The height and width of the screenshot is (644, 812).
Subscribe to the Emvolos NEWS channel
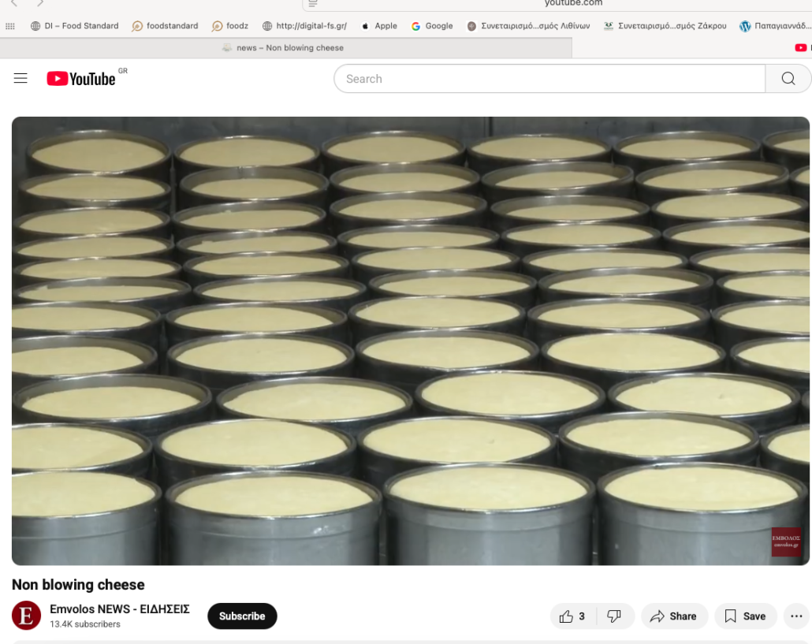(242, 616)
